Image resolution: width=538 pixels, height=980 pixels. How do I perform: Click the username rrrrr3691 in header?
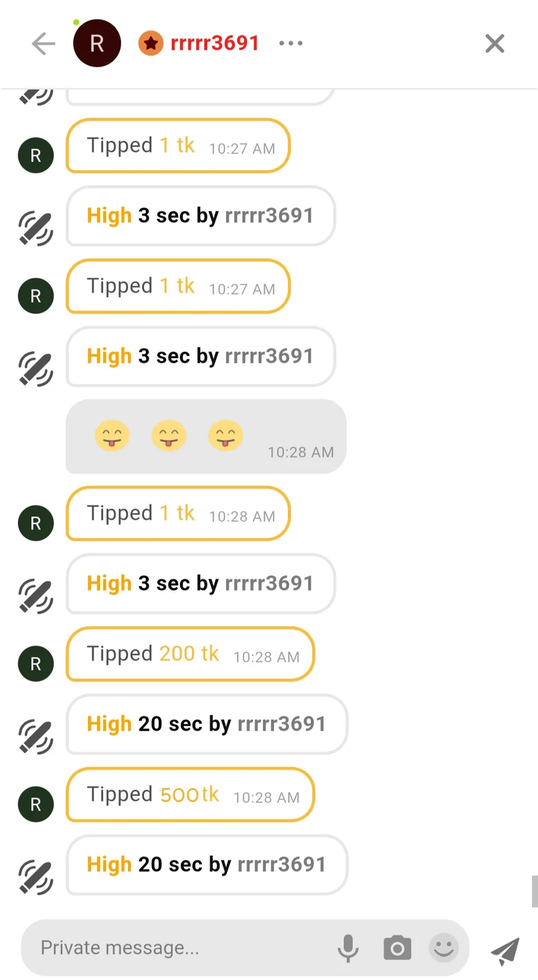click(215, 43)
